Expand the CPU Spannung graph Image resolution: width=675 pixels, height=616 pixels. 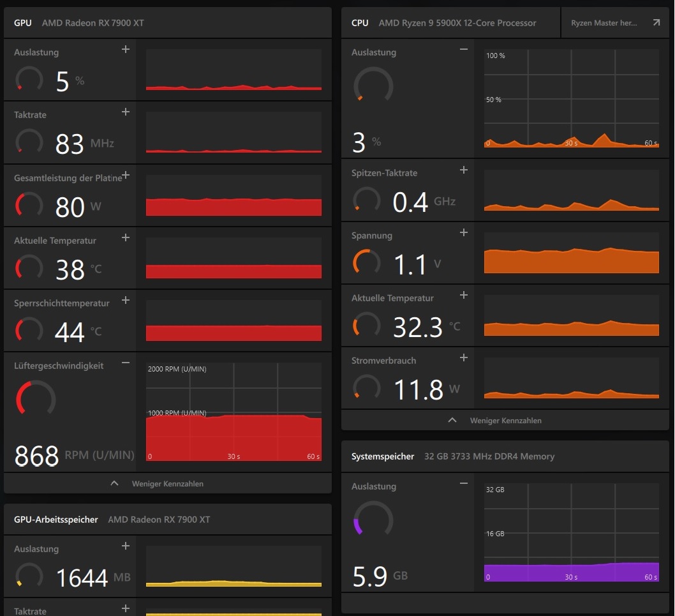coord(463,232)
